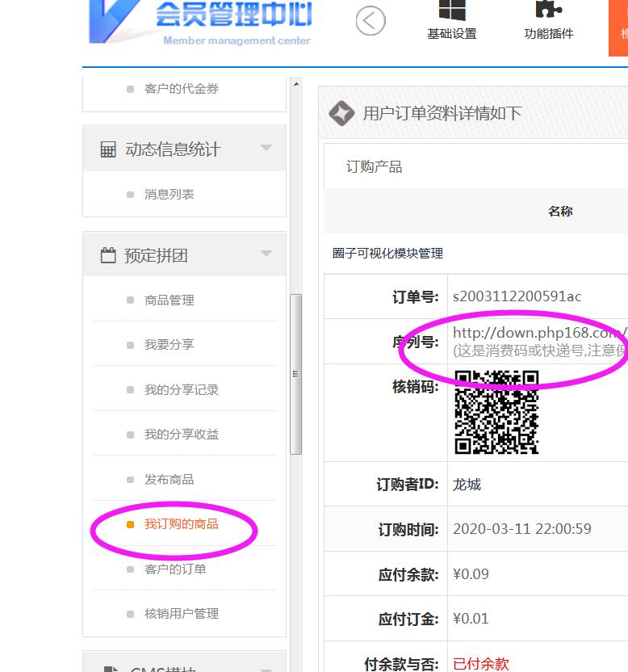Collapse the 动态信息统计 section arrow
Screen dimensions: 628x672
(x=266, y=149)
